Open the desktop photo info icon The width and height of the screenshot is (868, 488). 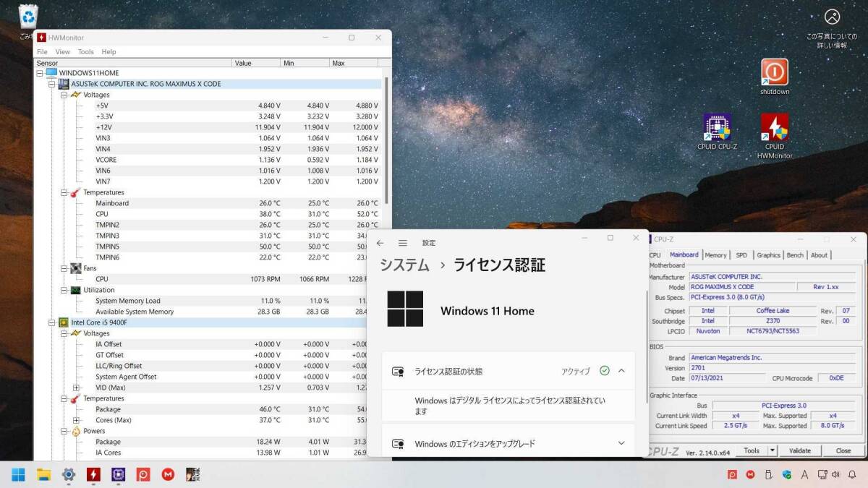[x=833, y=17]
